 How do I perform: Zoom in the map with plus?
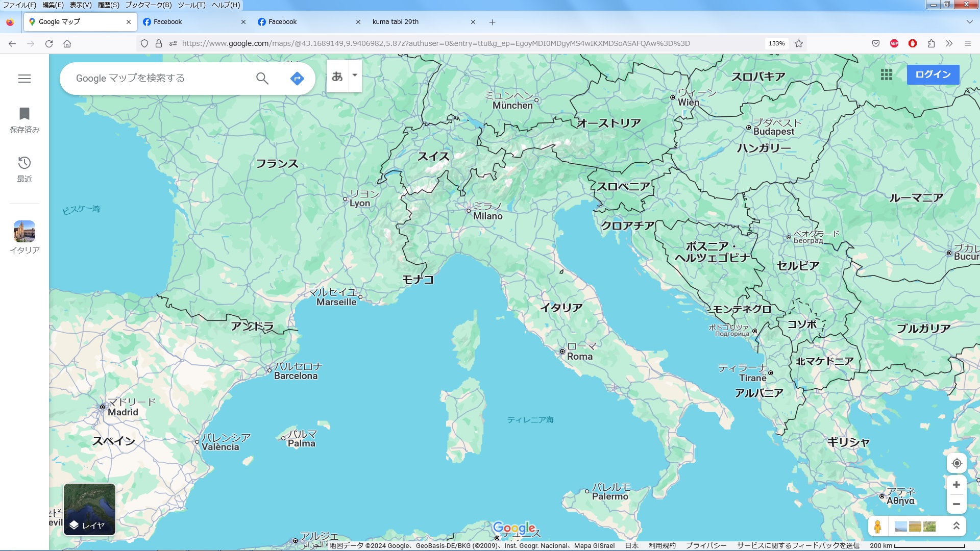(x=957, y=485)
